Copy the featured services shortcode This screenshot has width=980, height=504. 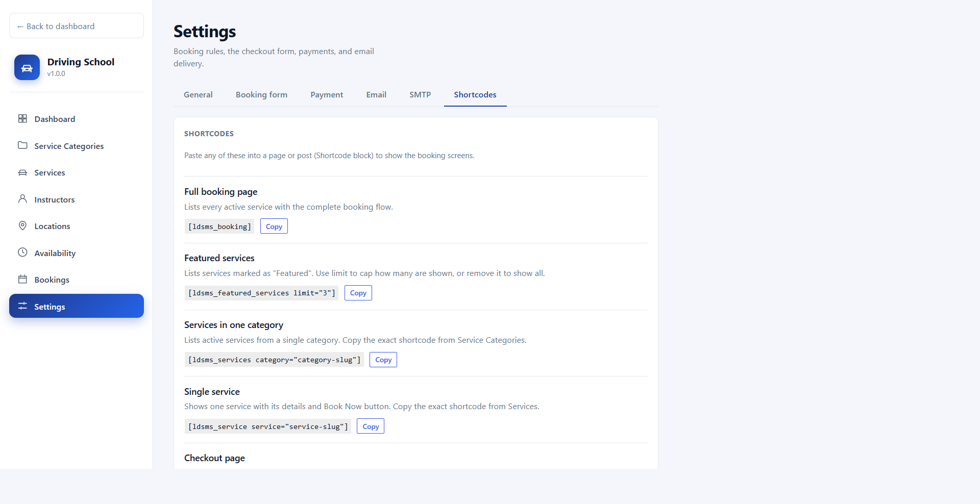[x=358, y=293]
